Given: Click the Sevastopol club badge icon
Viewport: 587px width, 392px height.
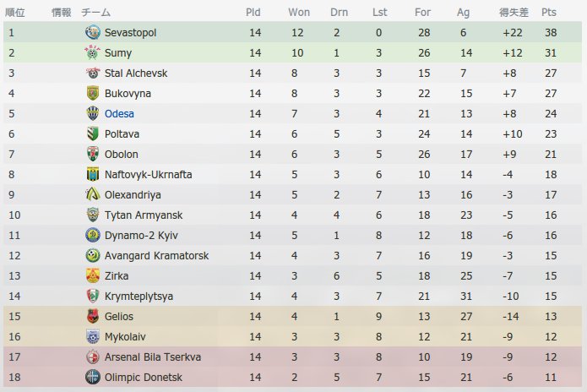Looking at the screenshot, I should tap(92, 33).
